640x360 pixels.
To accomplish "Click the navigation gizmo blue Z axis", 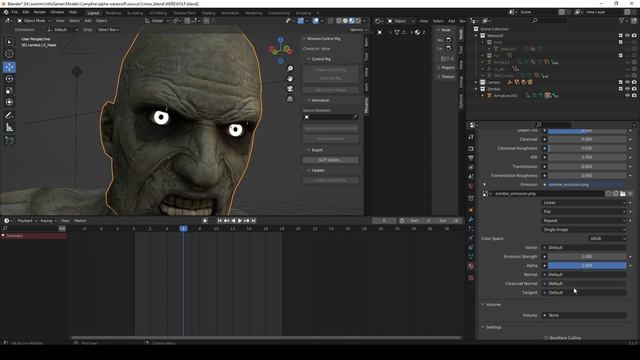I will coord(281,40).
